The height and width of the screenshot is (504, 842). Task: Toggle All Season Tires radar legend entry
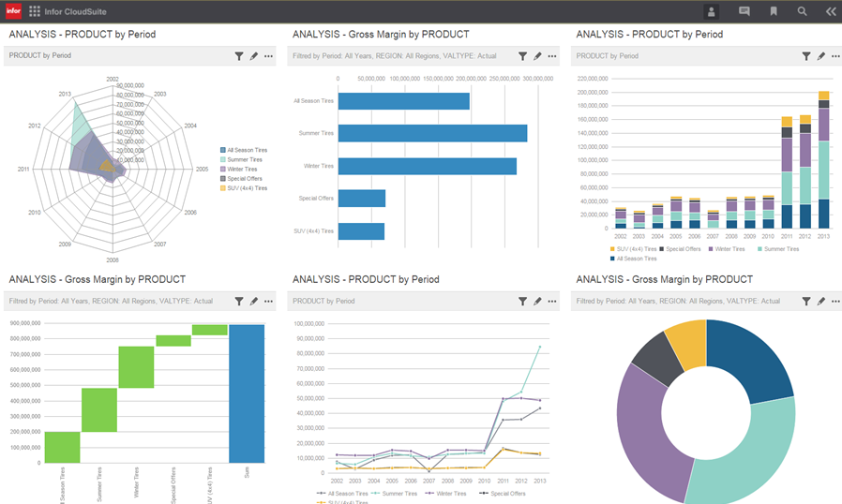pyautogui.click(x=244, y=150)
